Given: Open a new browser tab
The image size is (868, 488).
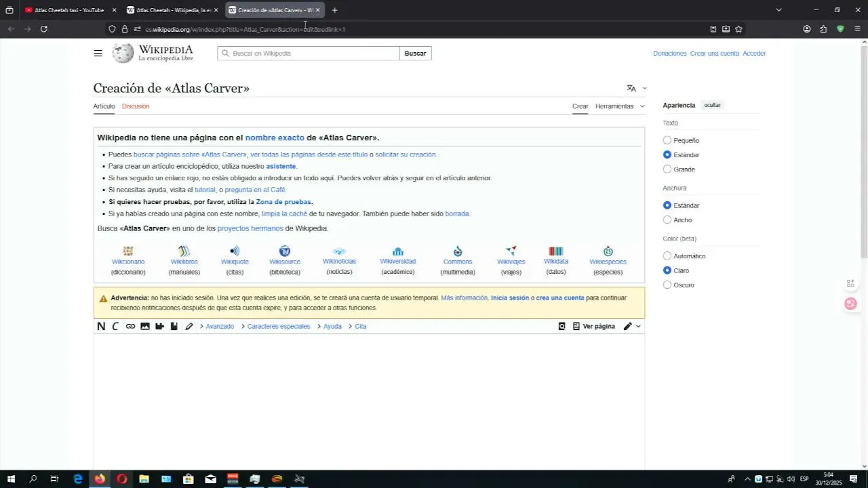Looking at the screenshot, I should pos(334,10).
